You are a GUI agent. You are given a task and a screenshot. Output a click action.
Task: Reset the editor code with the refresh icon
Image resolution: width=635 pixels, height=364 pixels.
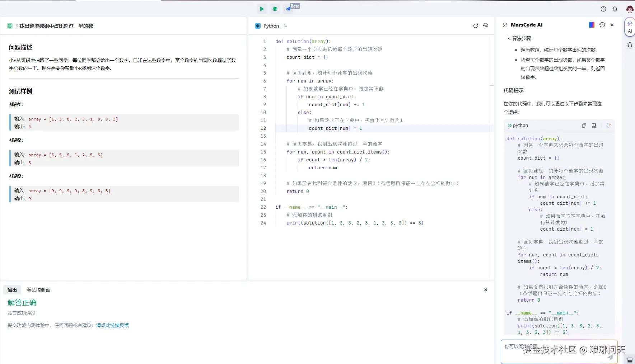476,26
